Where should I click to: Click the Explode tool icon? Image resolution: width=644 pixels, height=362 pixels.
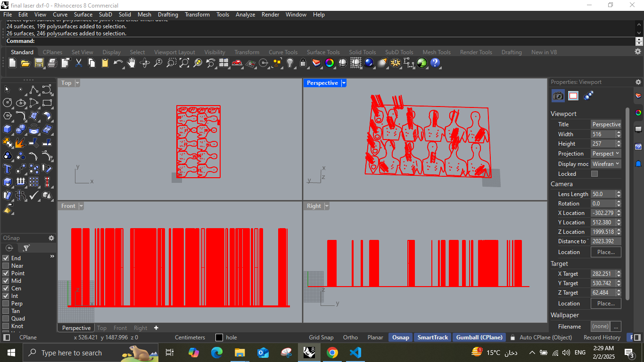coord(20,142)
